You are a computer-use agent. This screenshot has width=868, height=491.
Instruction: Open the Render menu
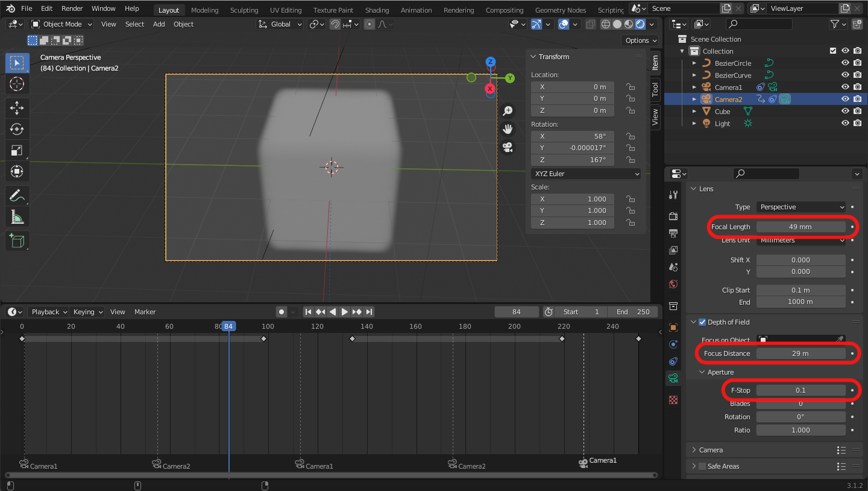click(72, 8)
